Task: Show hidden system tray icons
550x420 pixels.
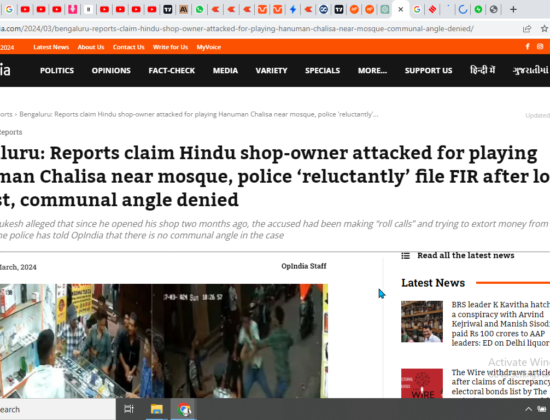Action: [528, 409]
